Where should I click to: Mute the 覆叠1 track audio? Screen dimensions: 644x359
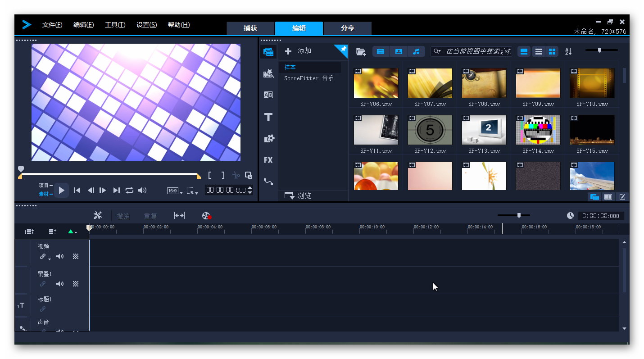click(x=59, y=284)
